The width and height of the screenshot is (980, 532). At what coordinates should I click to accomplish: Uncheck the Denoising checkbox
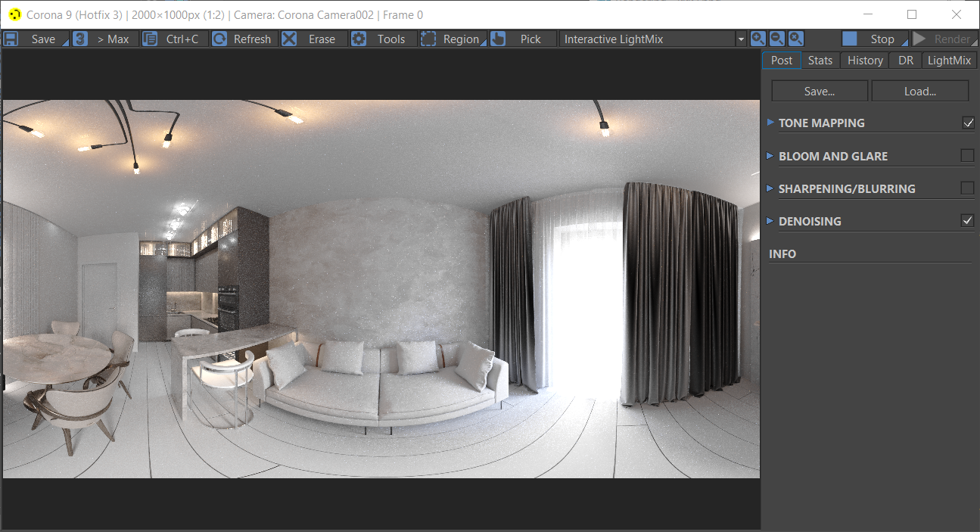[x=968, y=220]
